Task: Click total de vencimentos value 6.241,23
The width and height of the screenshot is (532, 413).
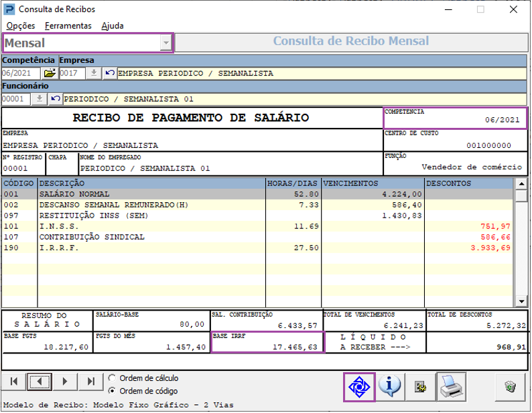Action: tap(403, 326)
